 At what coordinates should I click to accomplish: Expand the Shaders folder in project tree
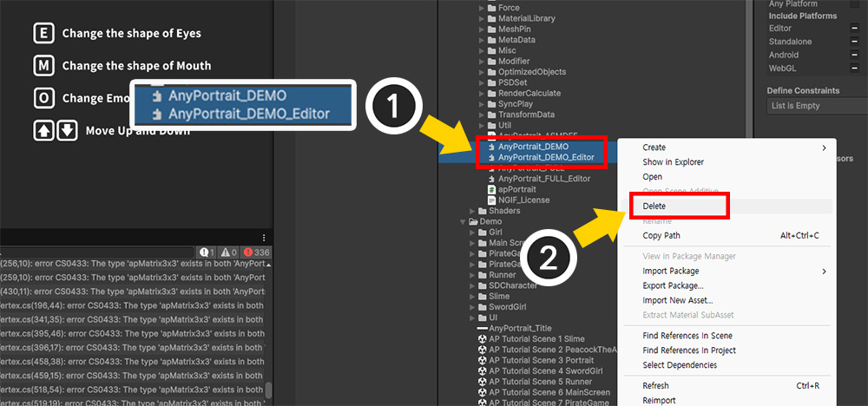point(471,211)
